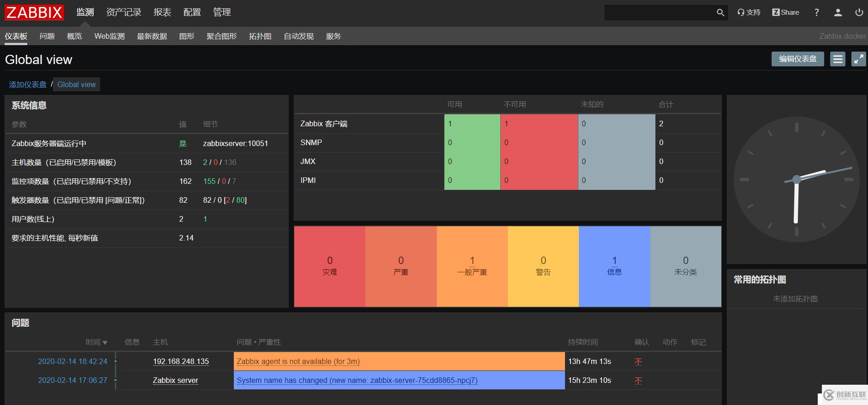Viewport: 868px width, 405px height.
Task: Open 'System name has changed' problem
Action: pyautogui.click(x=357, y=381)
